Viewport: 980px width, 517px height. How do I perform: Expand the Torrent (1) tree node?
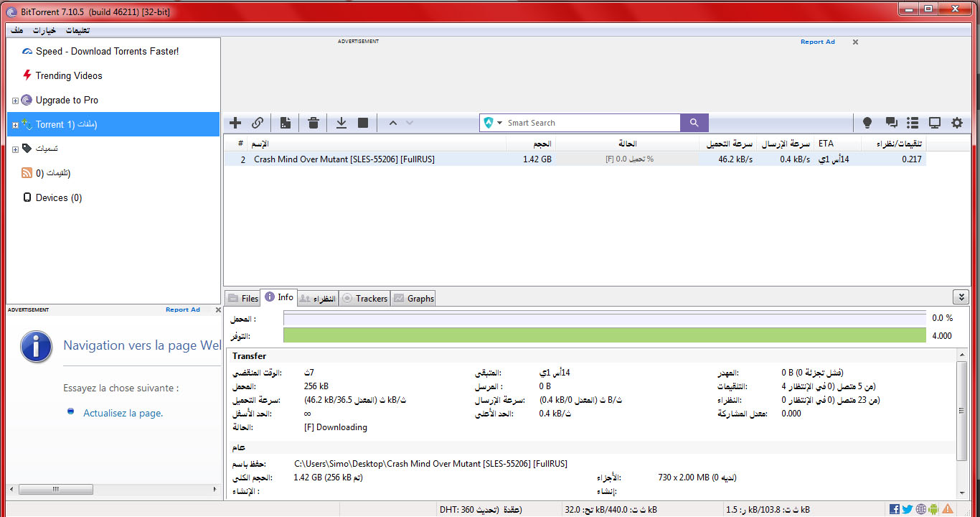coord(15,125)
